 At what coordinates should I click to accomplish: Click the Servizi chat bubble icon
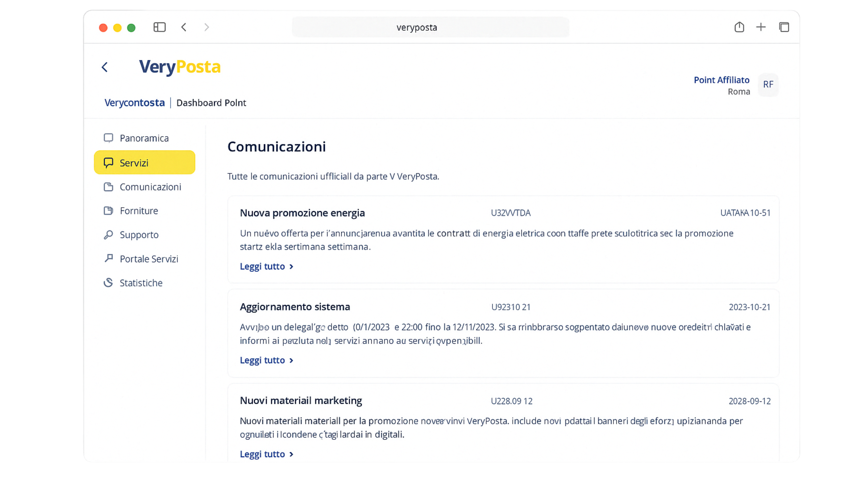click(x=108, y=163)
